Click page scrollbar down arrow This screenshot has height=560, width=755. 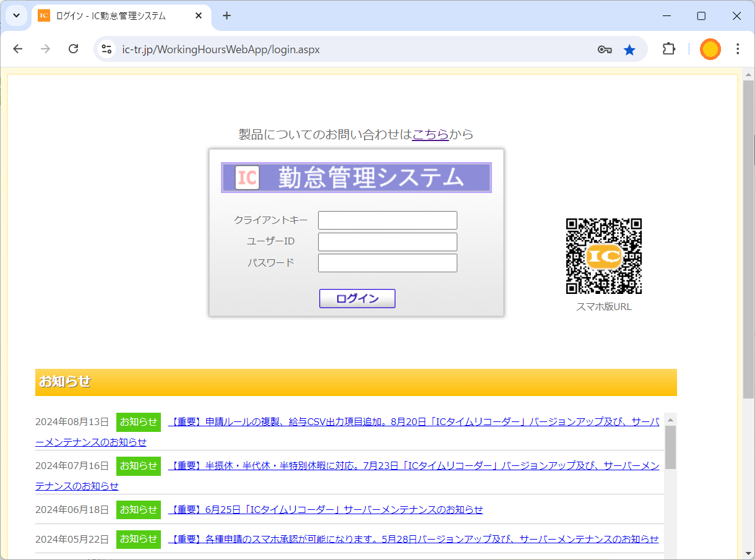pyautogui.click(x=748, y=553)
